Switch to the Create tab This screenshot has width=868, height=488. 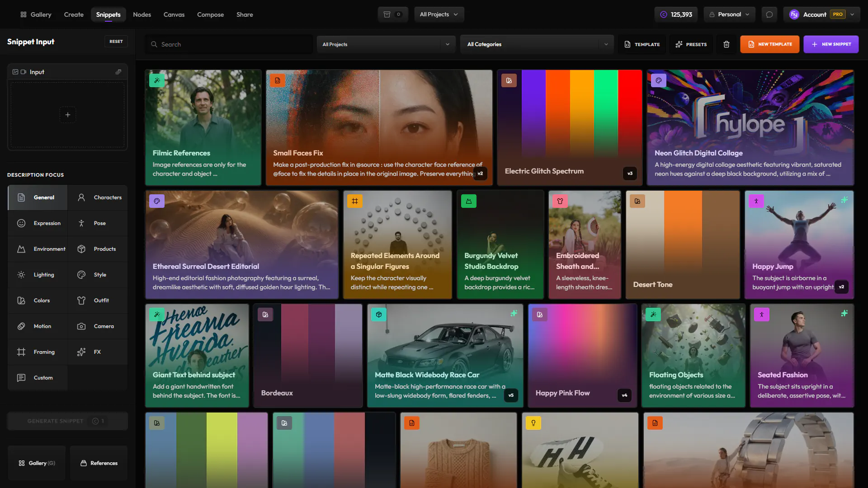[74, 14]
